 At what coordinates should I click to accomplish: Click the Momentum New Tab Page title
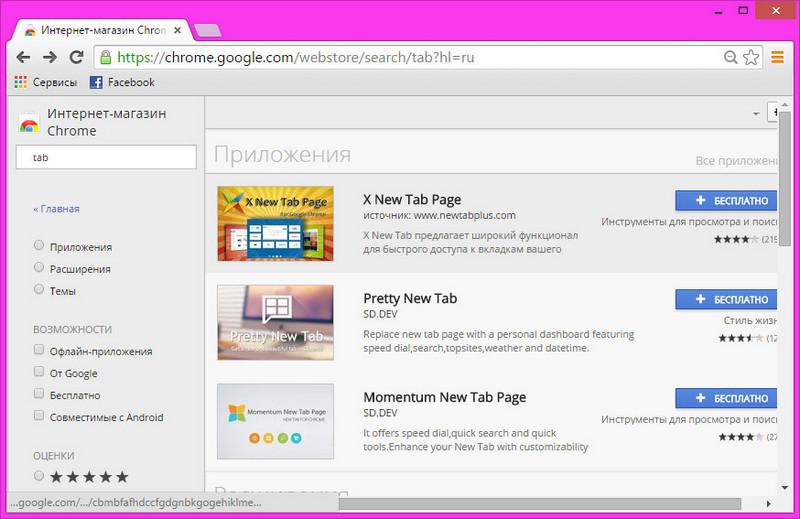click(x=445, y=398)
